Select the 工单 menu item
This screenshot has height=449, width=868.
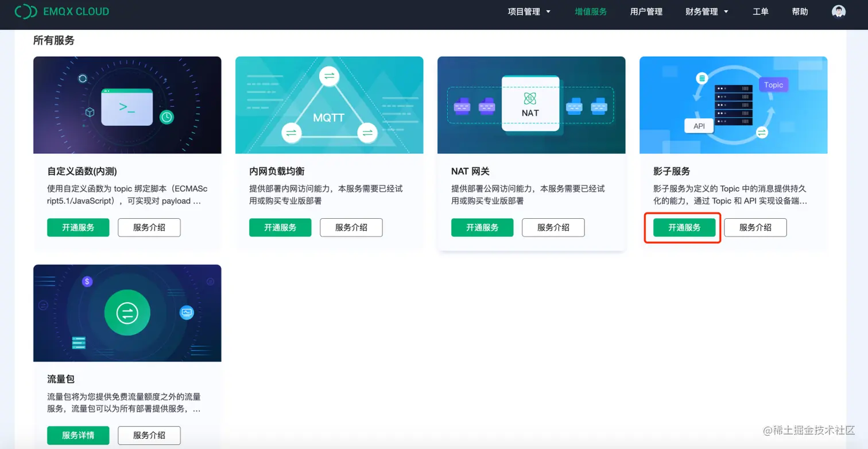click(761, 11)
